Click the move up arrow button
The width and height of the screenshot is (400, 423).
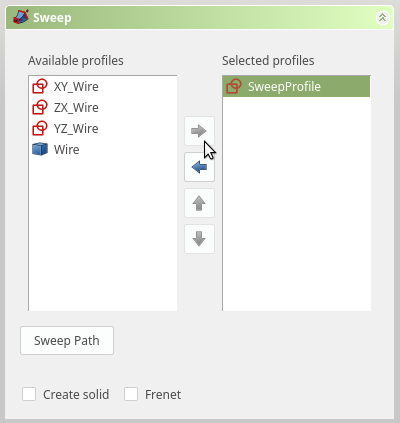point(199,203)
